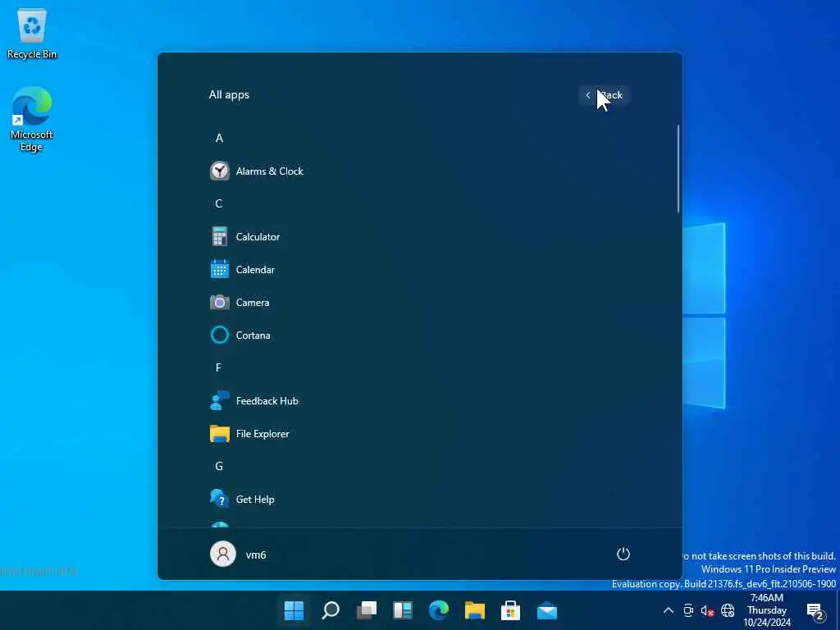This screenshot has height=630, width=840.
Task: Click the "All apps" heading
Action: coord(229,95)
